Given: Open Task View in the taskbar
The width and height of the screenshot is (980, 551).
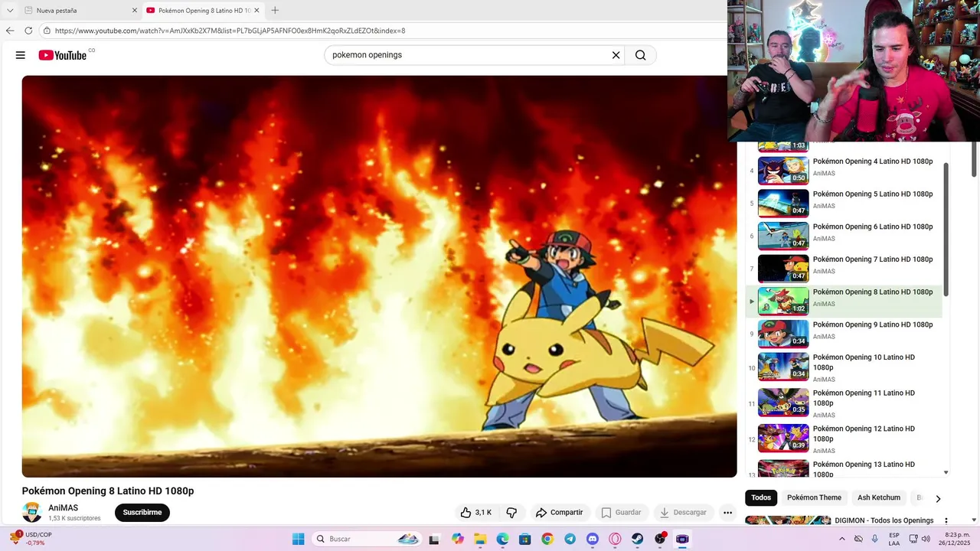Looking at the screenshot, I should coord(434,539).
